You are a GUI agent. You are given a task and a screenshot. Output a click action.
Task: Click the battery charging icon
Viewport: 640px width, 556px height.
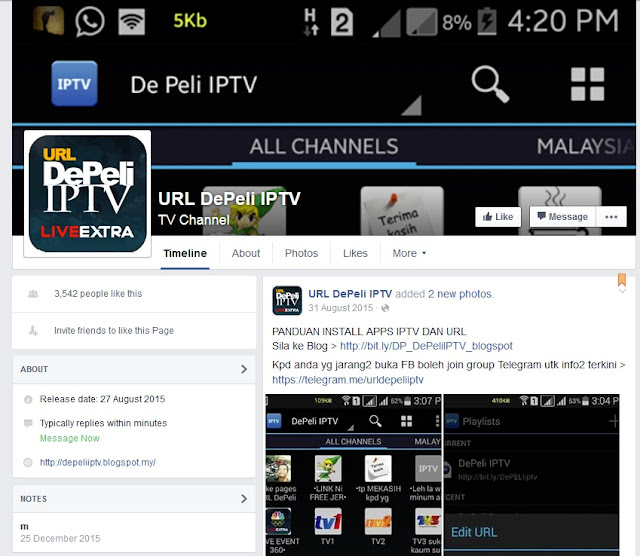point(487,21)
